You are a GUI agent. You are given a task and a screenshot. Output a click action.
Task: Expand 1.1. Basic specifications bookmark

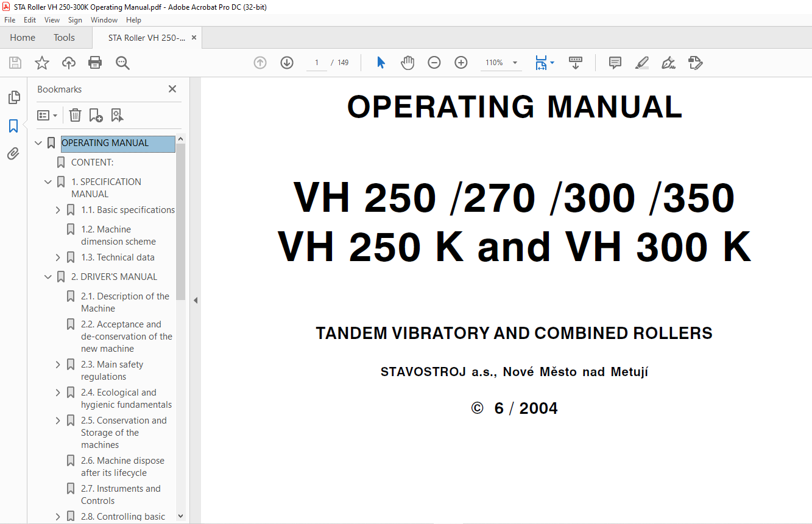(x=58, y=210)
